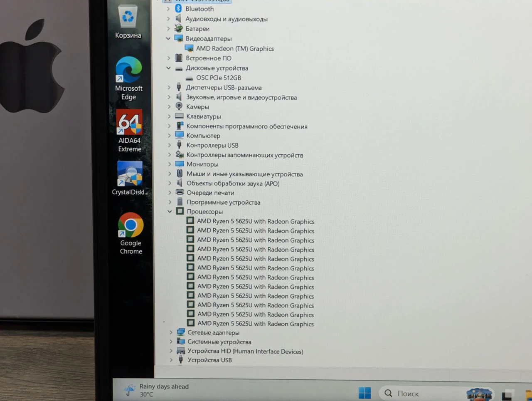Expand the Системные устройства node

tap(171, 342)
